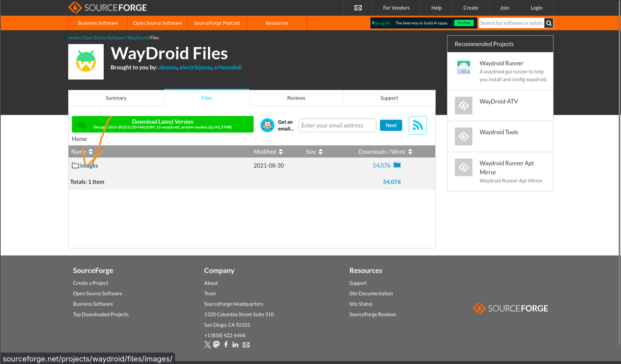Image resolution: width=621 pixels, height=364 pixels.
Task: Click the Try Free button in MongoDB banner
Action: point(463,23)
